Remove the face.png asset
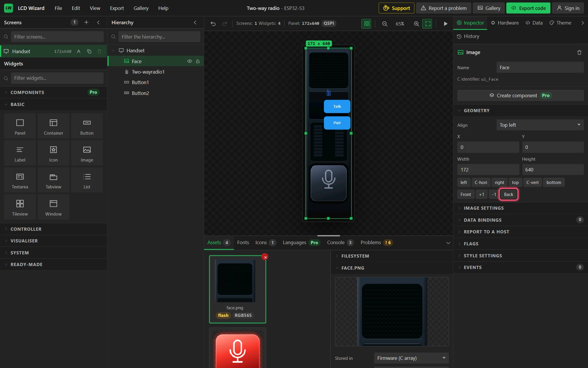588x368 pixels. (265, 257)
